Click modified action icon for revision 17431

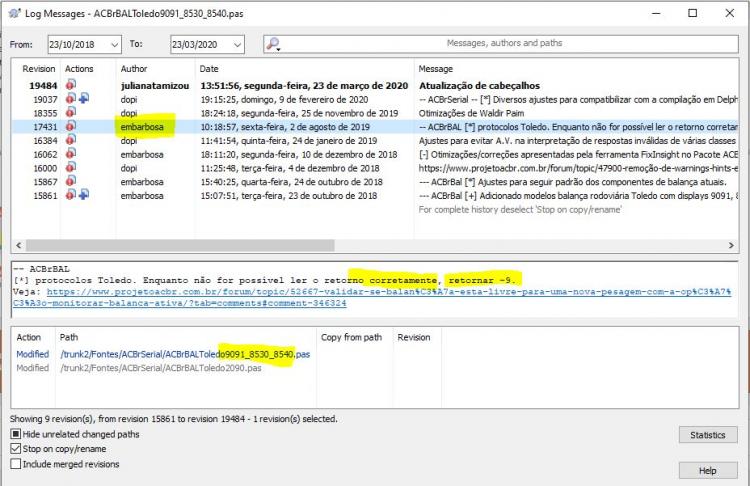point(71,126)
